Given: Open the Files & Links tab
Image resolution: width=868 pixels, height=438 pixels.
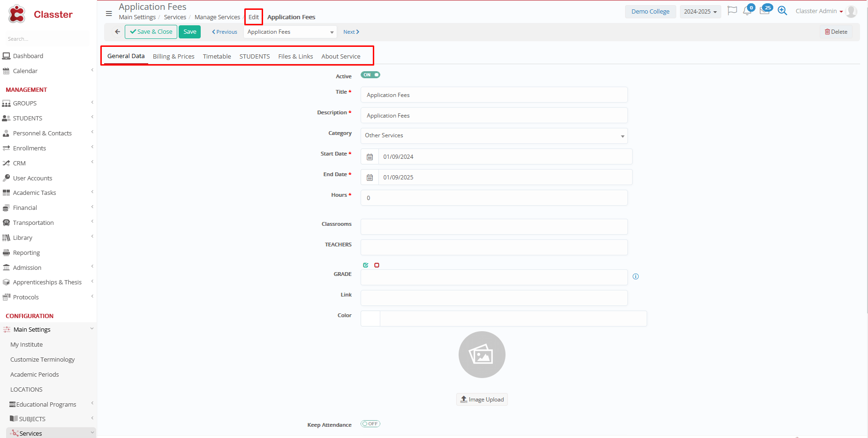Looking at the screenshot, I should point(295,57).
